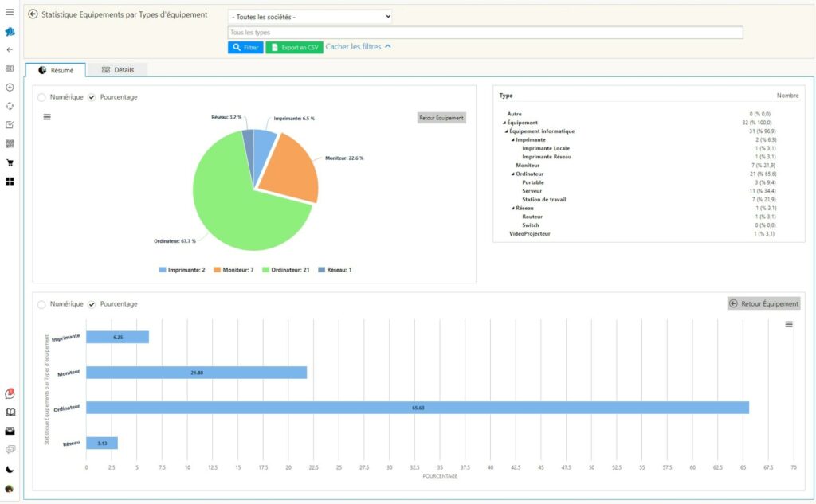Collapse the Imprimante tree node
The width and height of the screenshot is (816, 504).
[512, 140]
